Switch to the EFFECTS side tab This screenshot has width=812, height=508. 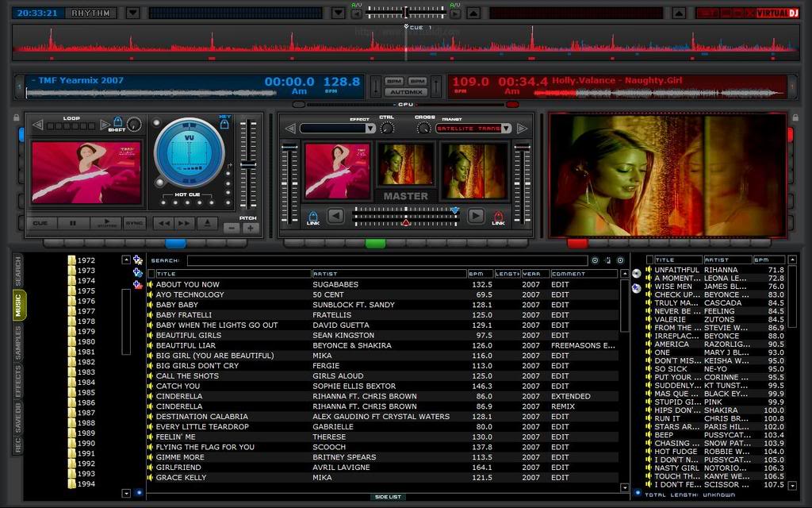pyautogui.click(x=18, y=382)
